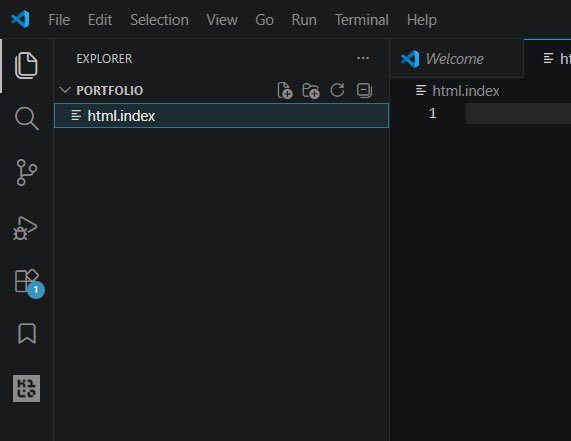Open the Extensions view with badge
The image size is (571, 441).
(x=29, y=284)
